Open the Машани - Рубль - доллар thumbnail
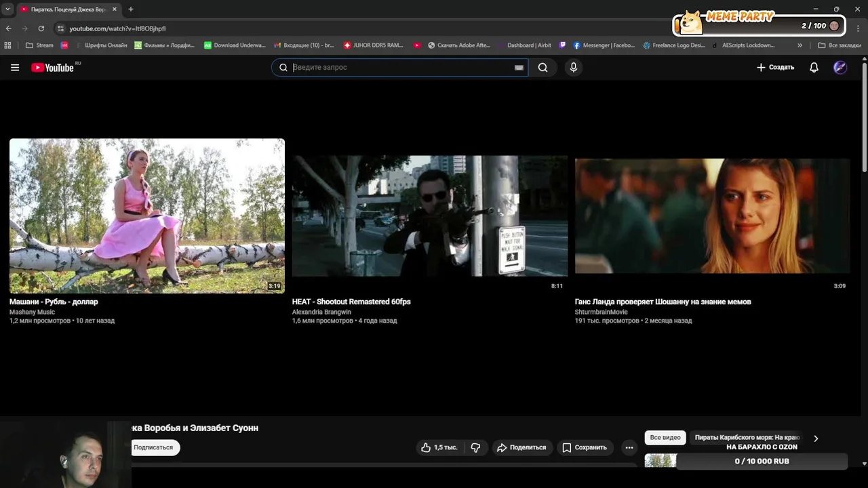868x488 pixels. pos(147,216)
